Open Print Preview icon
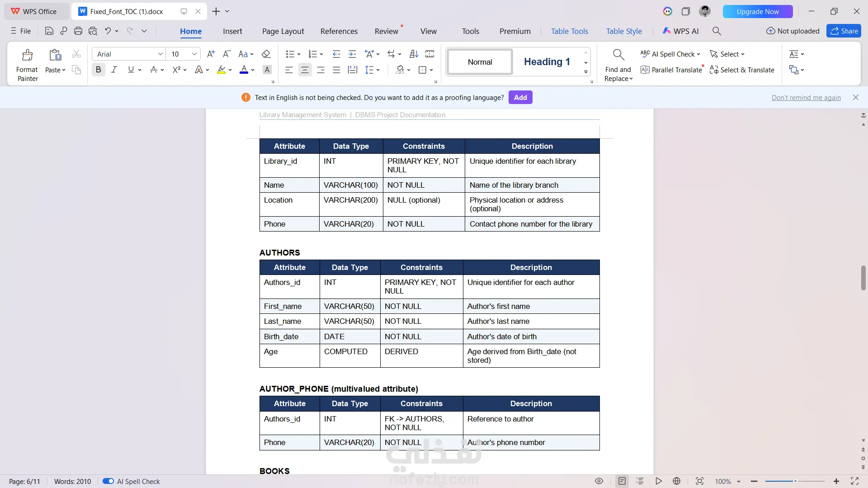 coord(93,31)
